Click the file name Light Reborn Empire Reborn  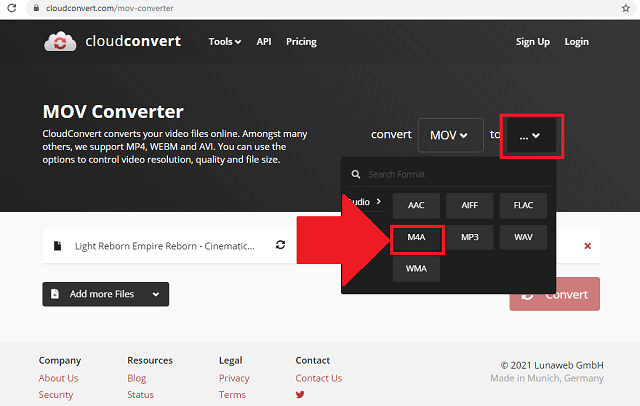coord(164,246)
